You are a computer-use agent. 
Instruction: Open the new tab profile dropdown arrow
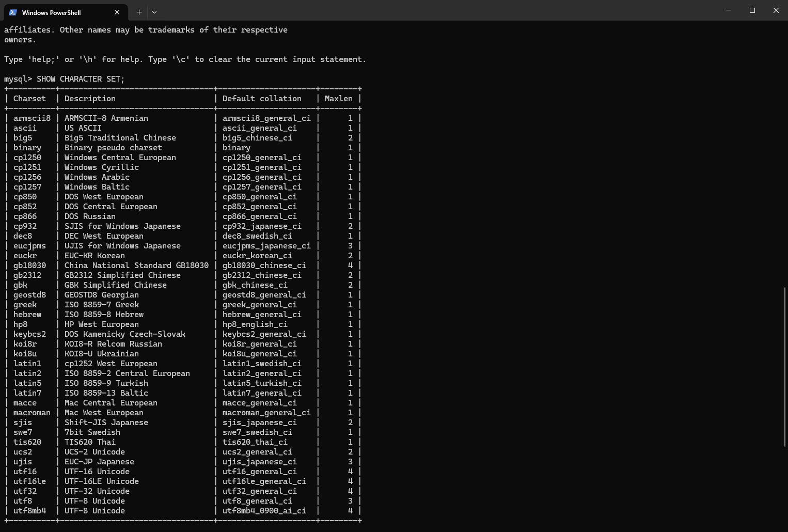coord(154,12)
